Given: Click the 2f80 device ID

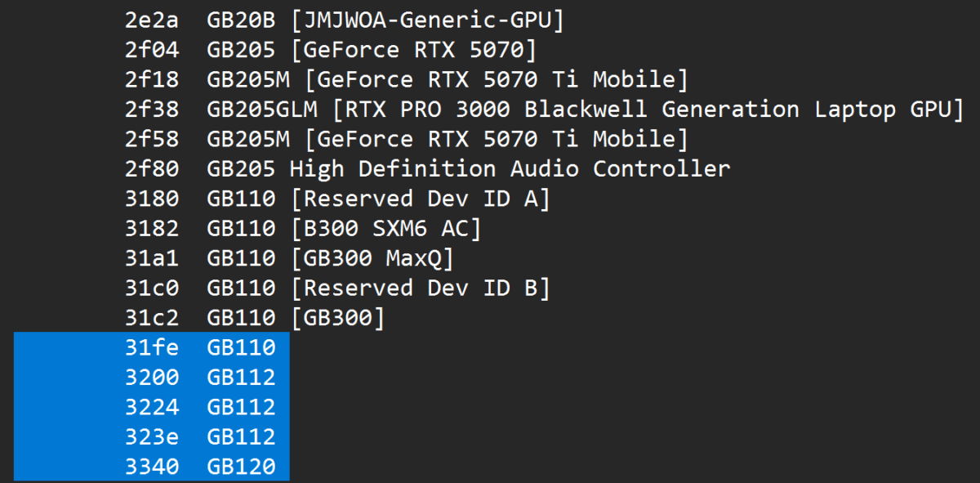Looking at the screenshot, I should (152, 169).
